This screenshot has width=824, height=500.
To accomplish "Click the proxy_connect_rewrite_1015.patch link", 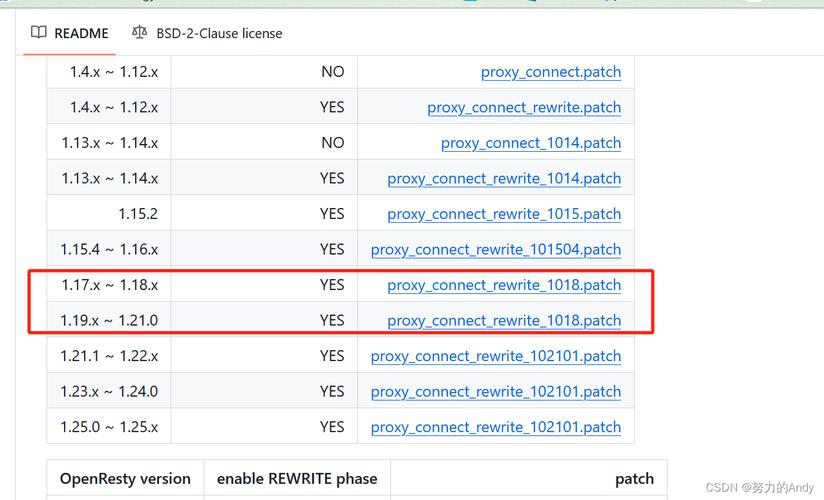I will pyautogui.click(x=504, y=214).
